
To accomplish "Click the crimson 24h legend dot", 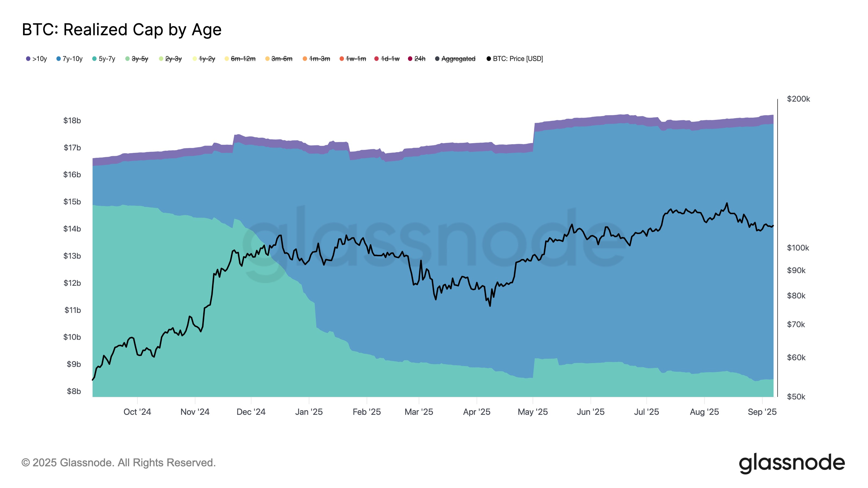I will (410, 59).
